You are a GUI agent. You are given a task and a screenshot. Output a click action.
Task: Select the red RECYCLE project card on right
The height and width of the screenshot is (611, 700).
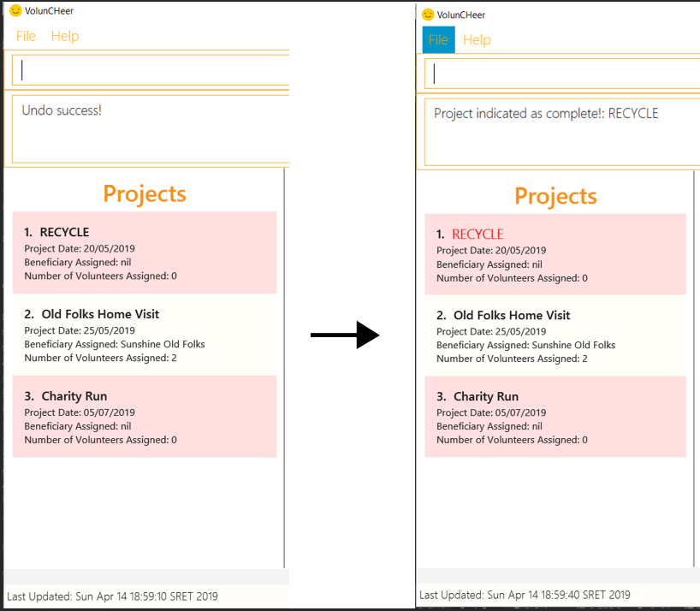click(555, 255)
